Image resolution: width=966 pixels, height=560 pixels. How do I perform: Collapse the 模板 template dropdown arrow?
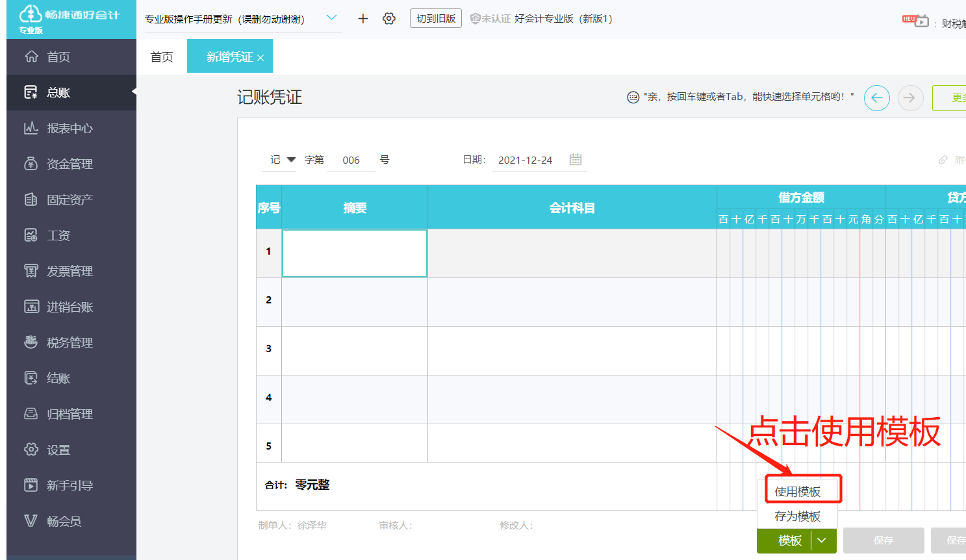[822, 541]
